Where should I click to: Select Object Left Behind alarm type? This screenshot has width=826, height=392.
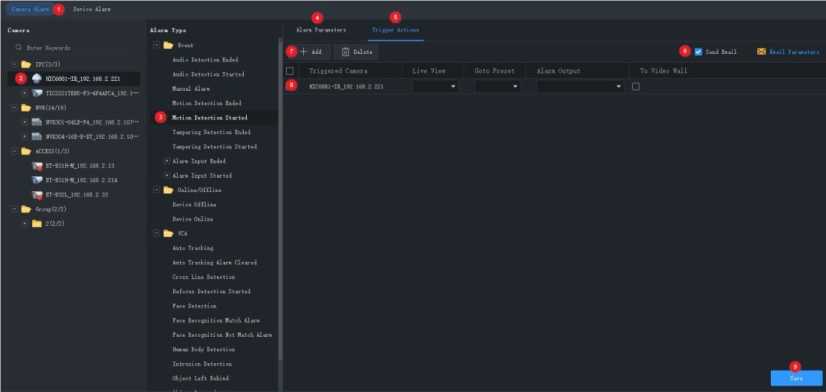tap(200, 378)
